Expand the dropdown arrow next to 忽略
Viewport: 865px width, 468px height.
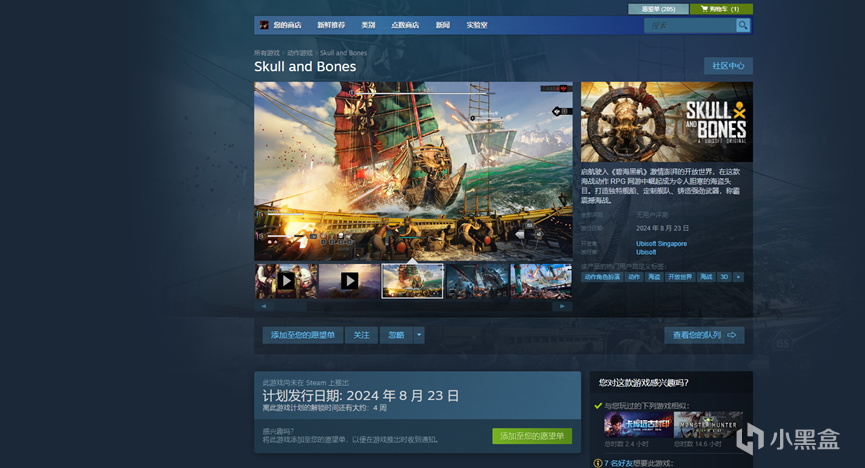[419, 335]
